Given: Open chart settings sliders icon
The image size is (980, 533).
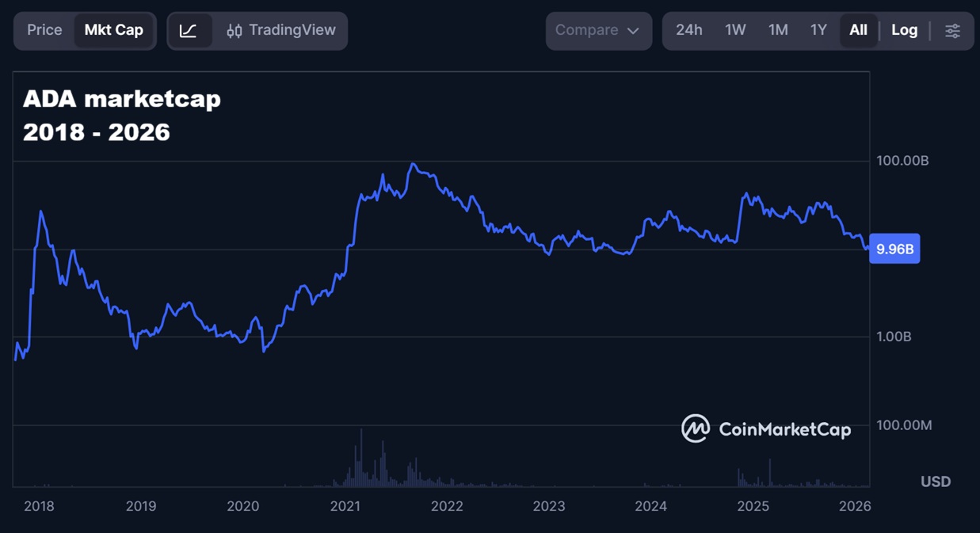Looking at the screenshot, I should click(x=952, y=31).
